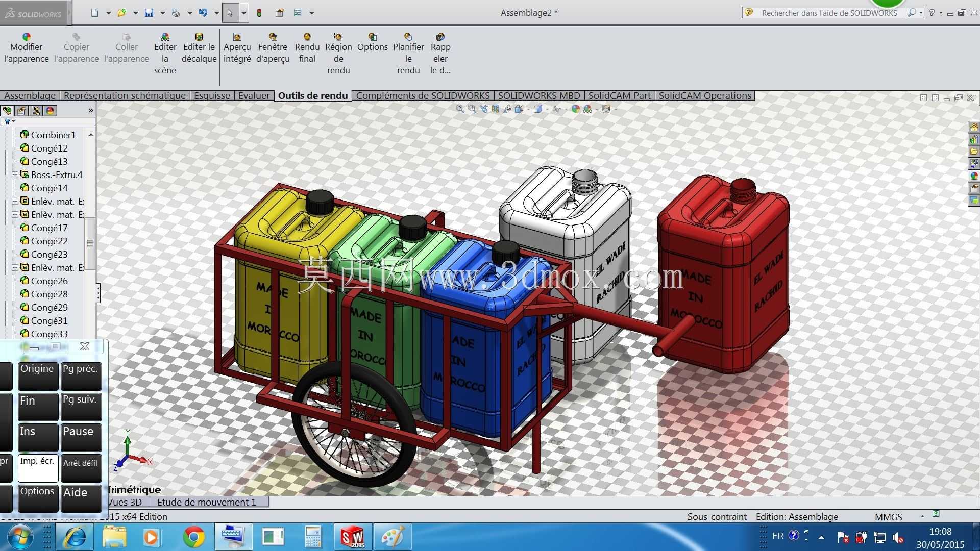This screenshot has height=551, width=980.
Task: Click Zoom to area icon
Action: pyautogui.click(x=472, y=109)
